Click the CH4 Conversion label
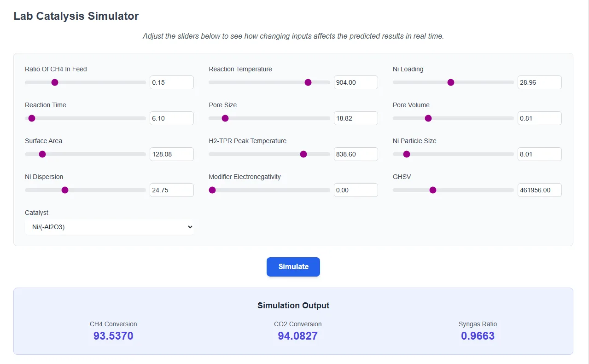This screenshot has width=589, height=364. click(113, 324)
